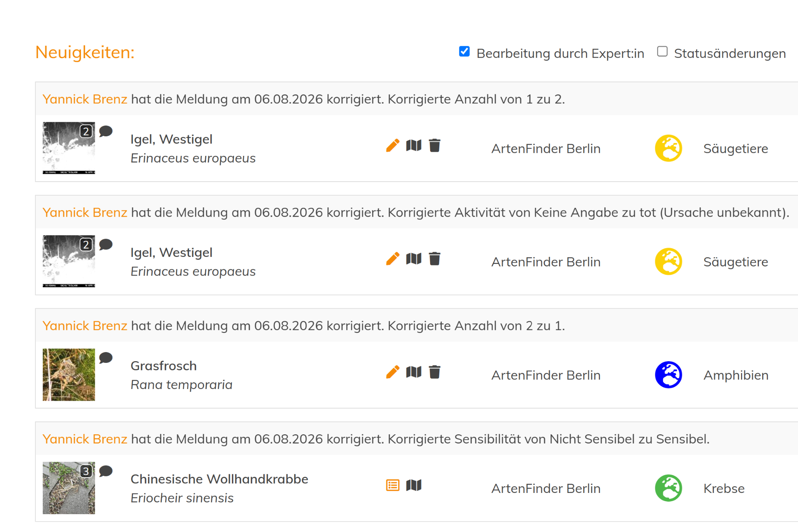Open details list icon for Chinesische Wollhandkrabbe
The height and width of the screenshot is (532, 798).
[393, 485]
